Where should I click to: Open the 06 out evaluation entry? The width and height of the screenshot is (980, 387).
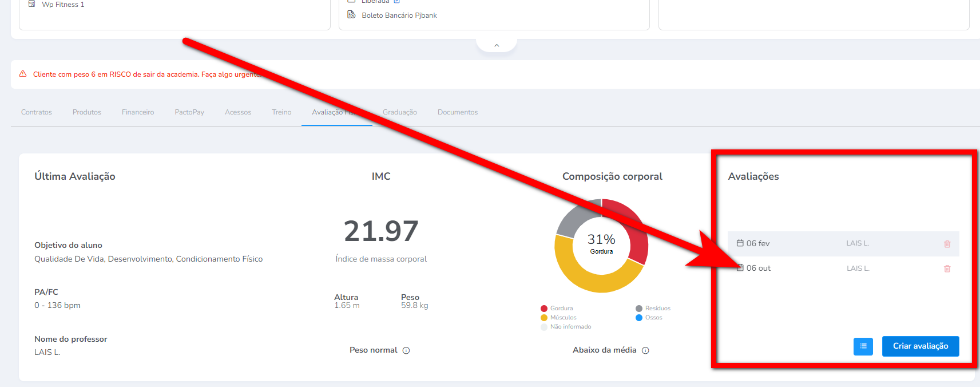759,268
